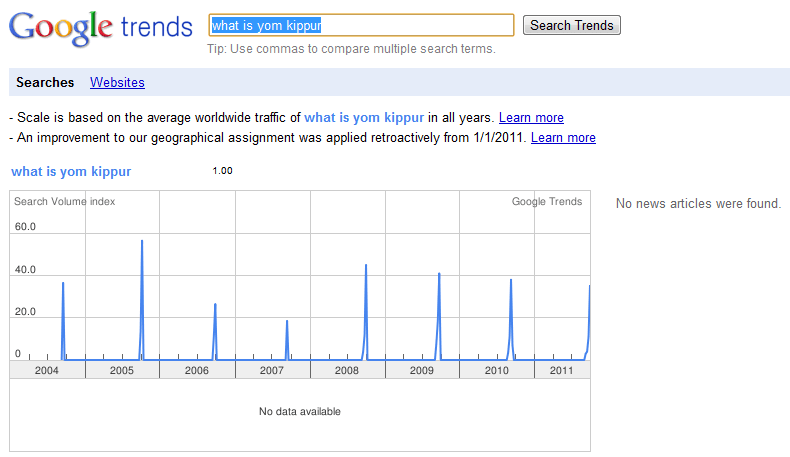Viewport: 790px width, 457px height.
Task: Select the 2004 year label on the timeline
Action: 47,370
